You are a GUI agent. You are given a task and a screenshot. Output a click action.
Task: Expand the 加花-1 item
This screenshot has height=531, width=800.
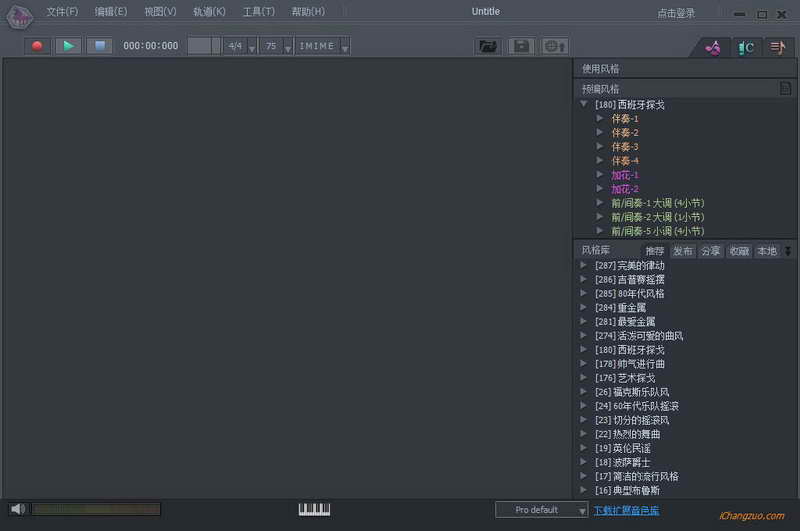click(600, 174)
